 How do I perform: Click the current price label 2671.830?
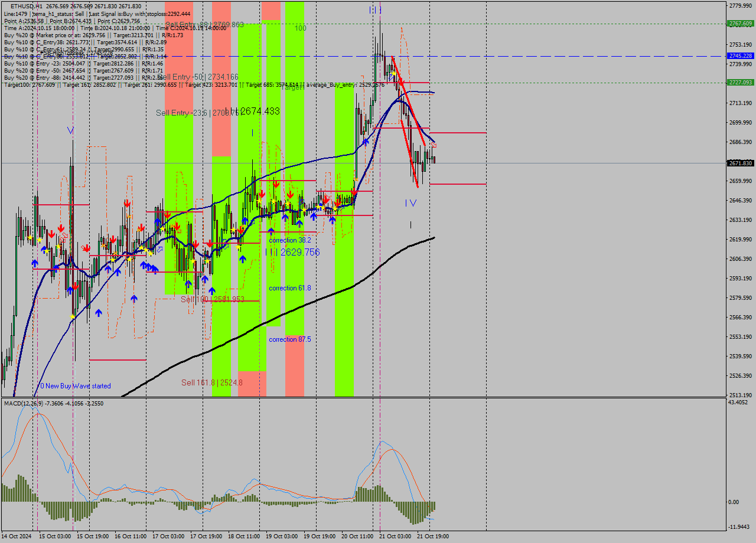tap(740, 163)
